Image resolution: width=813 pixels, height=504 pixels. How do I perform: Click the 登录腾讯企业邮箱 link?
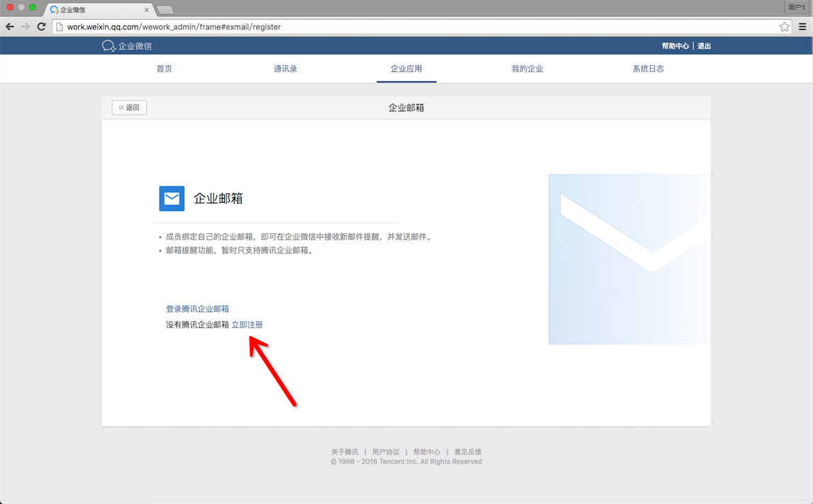pos(197,309)
